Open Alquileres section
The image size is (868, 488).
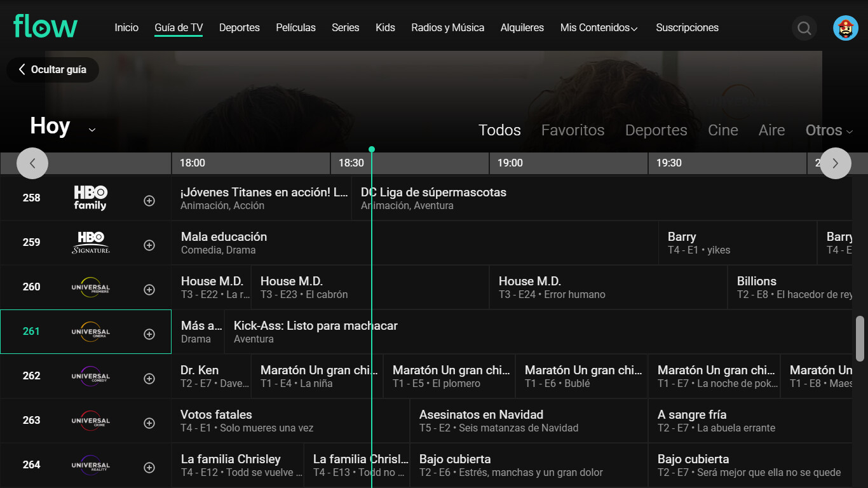pyautogui.click(x=522, y=28)
